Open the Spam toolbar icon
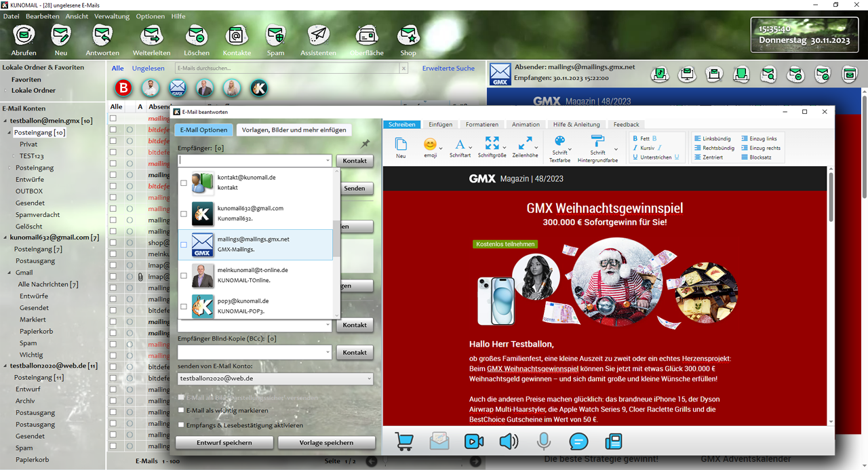 (275, 35)
